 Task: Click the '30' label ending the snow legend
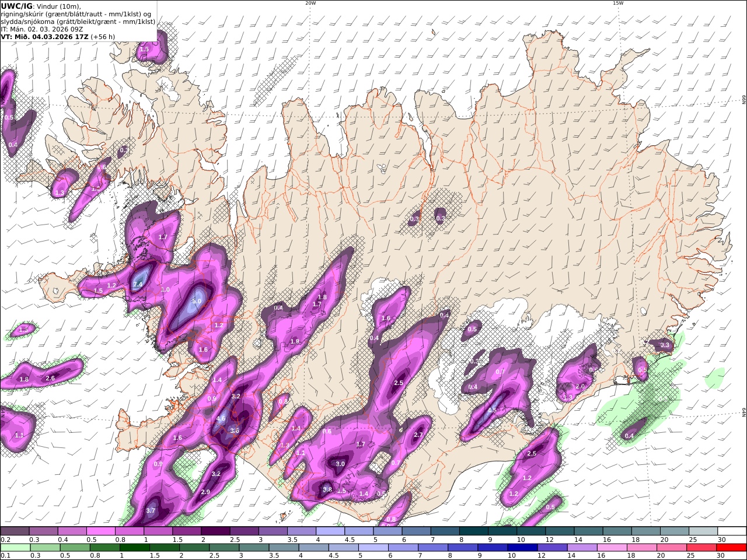click(x=721, y=540)
